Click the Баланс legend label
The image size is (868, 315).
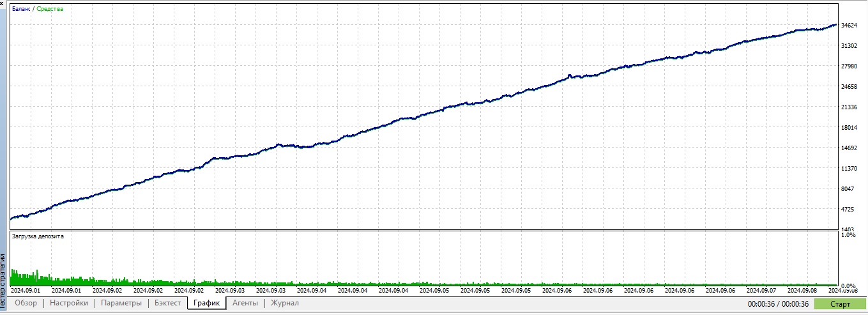[20, 9]
